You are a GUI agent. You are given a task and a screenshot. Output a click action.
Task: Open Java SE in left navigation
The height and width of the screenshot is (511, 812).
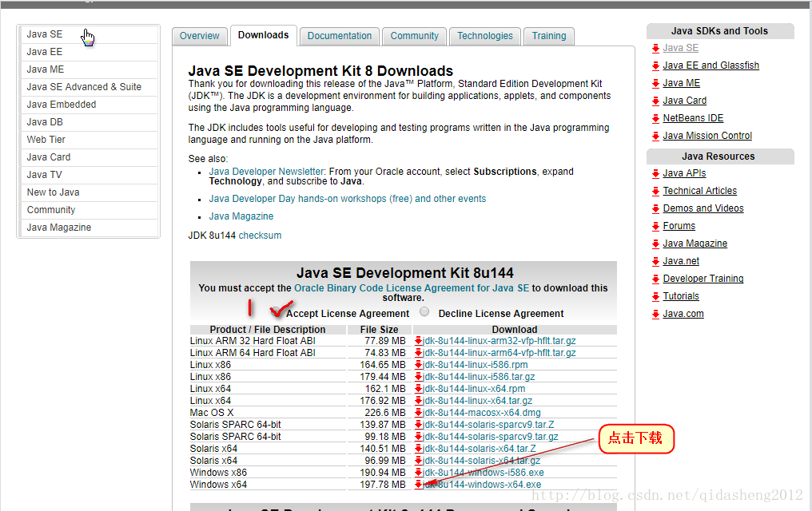coord(89,34)
